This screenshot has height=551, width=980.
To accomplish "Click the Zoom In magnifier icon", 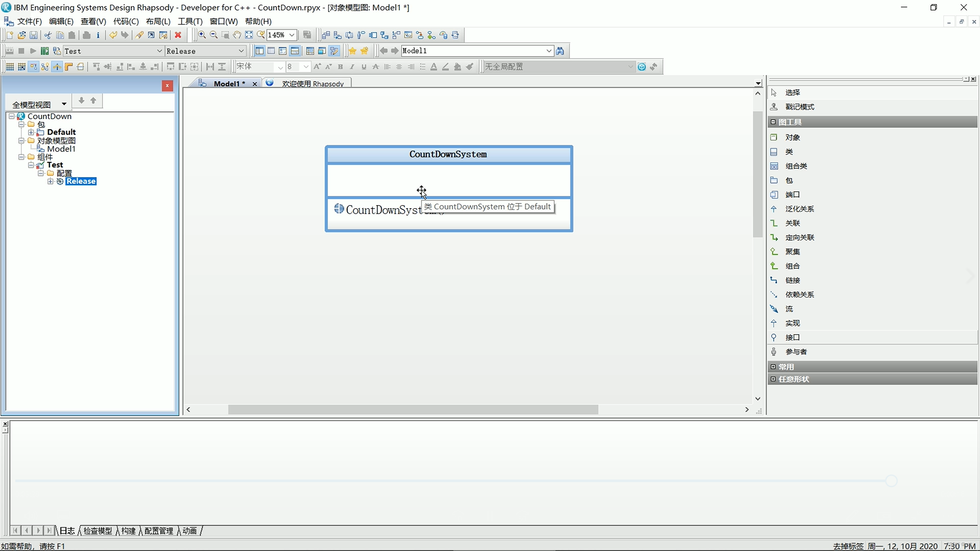I will (x=202, y=35).
